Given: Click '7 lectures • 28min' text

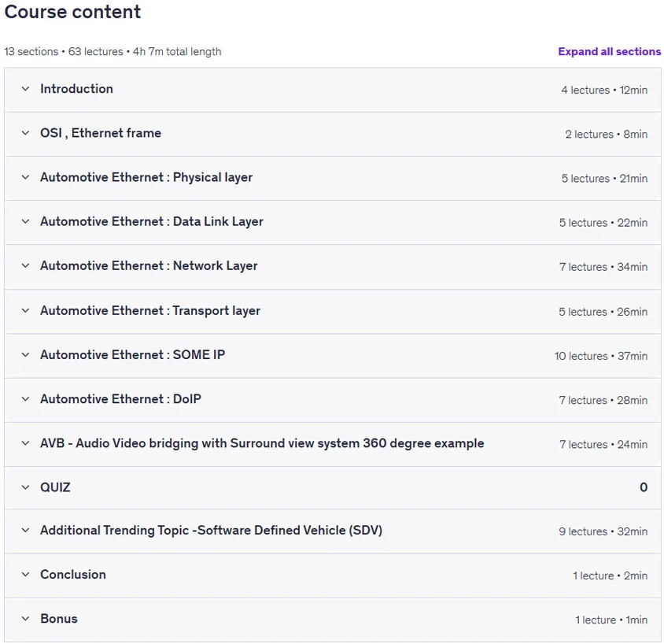Looking at the screenshot, I should [603, 400].
